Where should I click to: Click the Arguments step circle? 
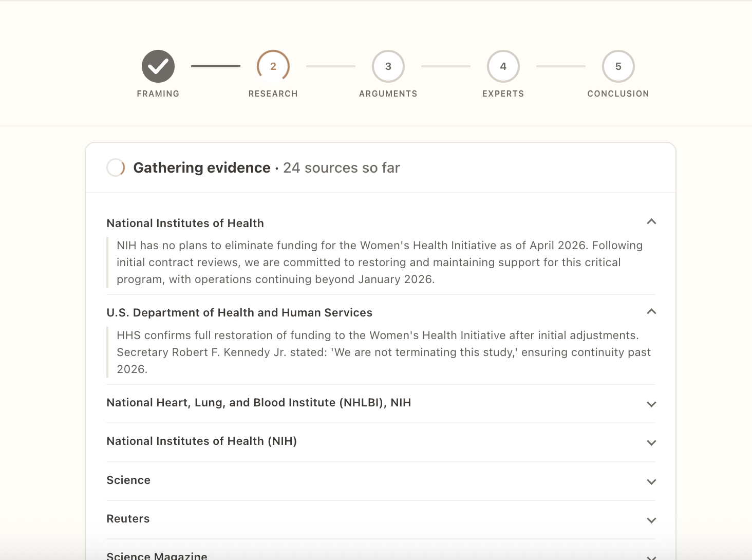coord(388,66)
